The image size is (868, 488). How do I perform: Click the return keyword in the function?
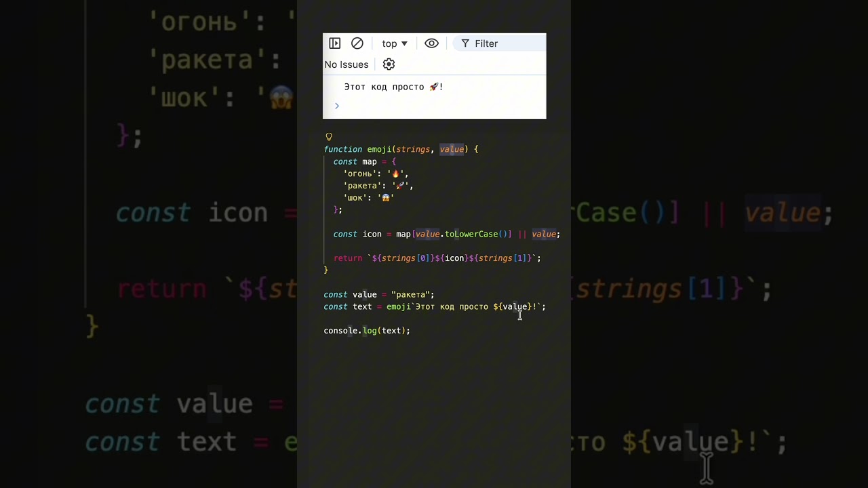pos(347,258)
